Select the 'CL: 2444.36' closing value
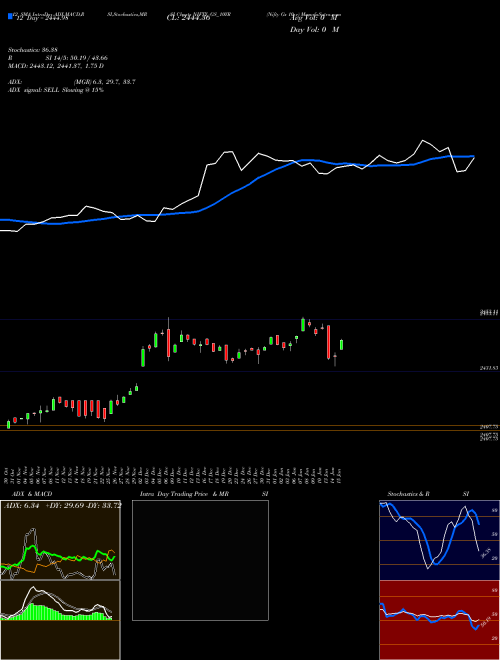 coord(188,18)
